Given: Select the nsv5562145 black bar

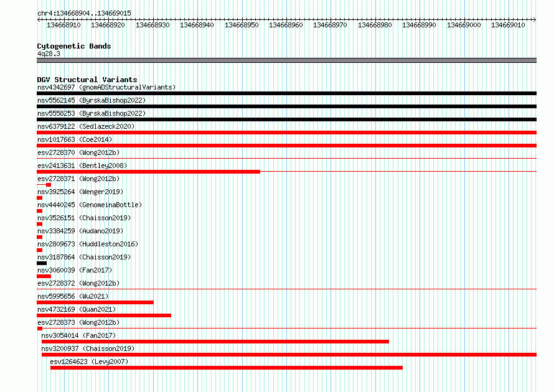Looking at the screenshot, I should pyautogui.click(x=286, y=106).
